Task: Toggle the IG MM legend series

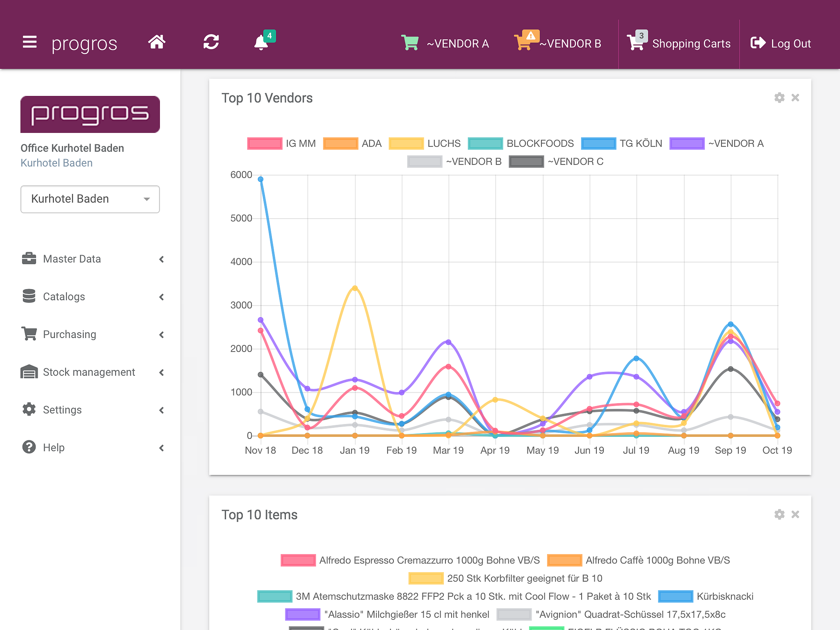Action: tap(281, 144)
